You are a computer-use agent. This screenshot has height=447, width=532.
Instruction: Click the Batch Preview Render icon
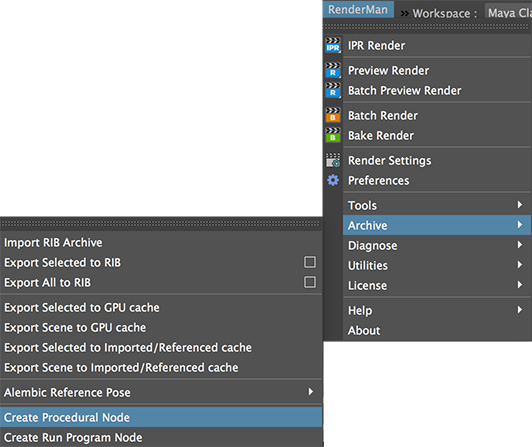tap(333, 90)
